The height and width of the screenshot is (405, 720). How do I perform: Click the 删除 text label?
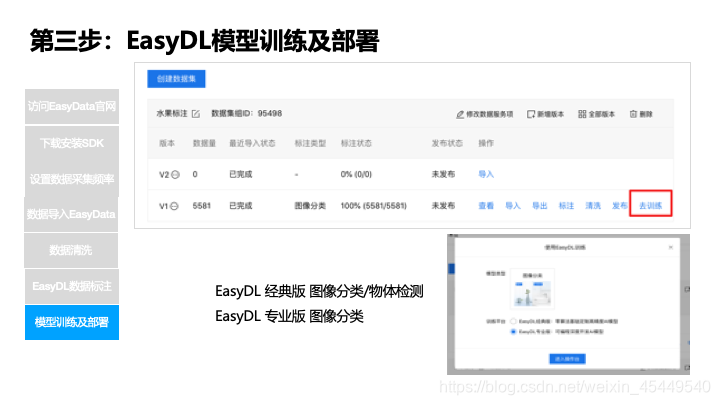pyautogui.click(x=646, y=114)
